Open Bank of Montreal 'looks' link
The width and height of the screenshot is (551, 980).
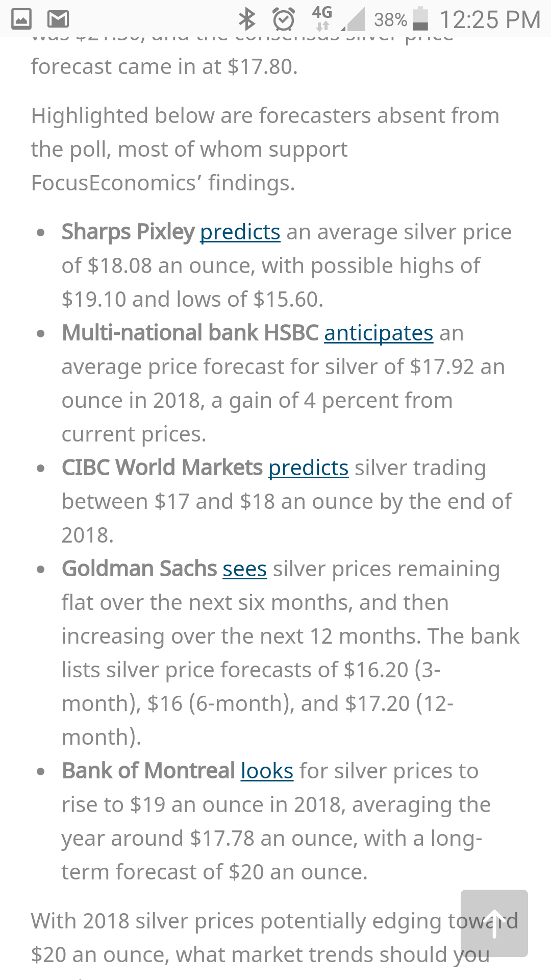click(267, 771)
